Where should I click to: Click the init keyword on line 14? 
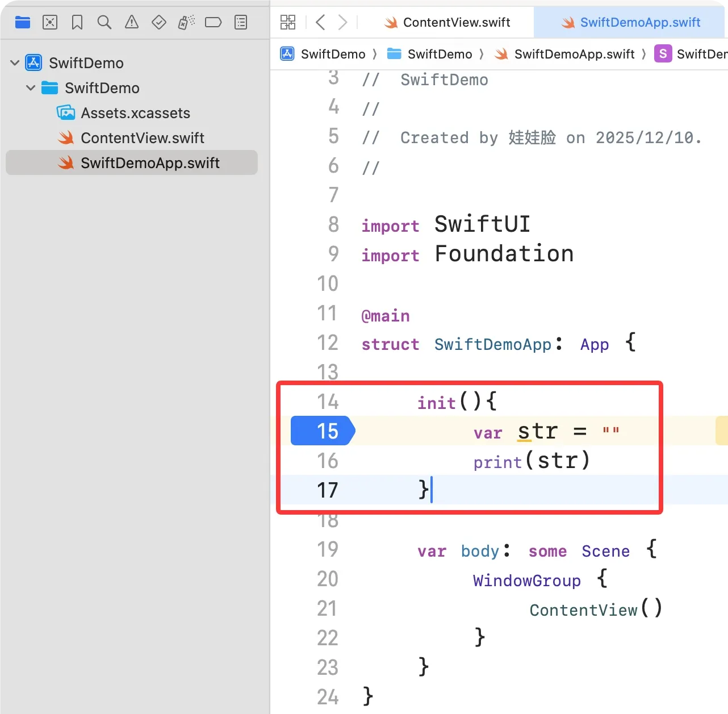pos(436,403)
